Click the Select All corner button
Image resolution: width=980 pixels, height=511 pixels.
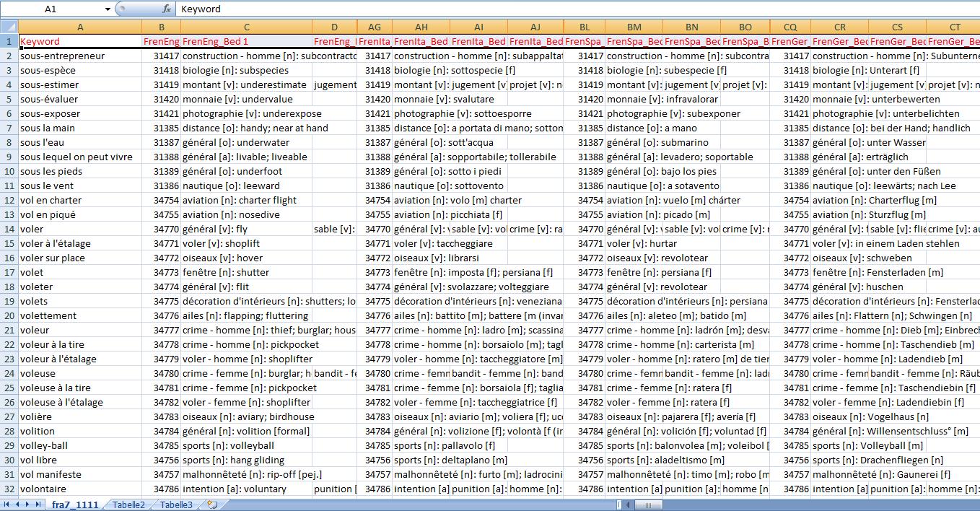(x=8, y=26)
